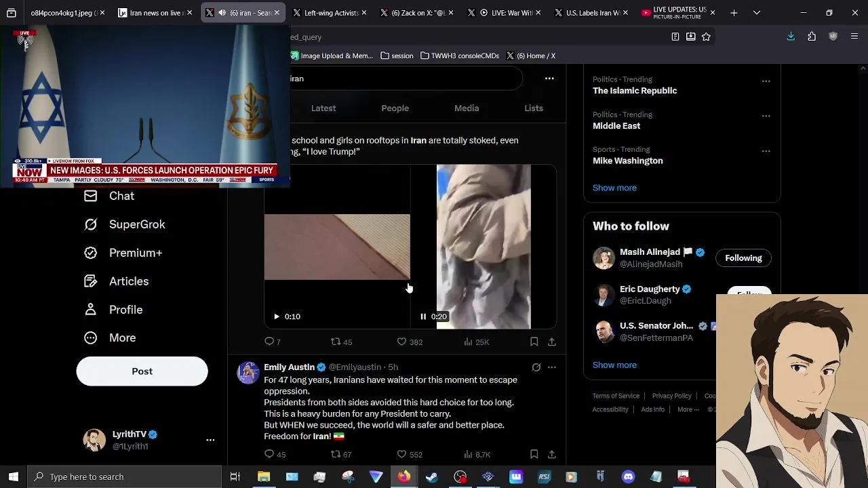Open Articles in the sidebar
The image size is (868, 488).
(x=116, y=281)
